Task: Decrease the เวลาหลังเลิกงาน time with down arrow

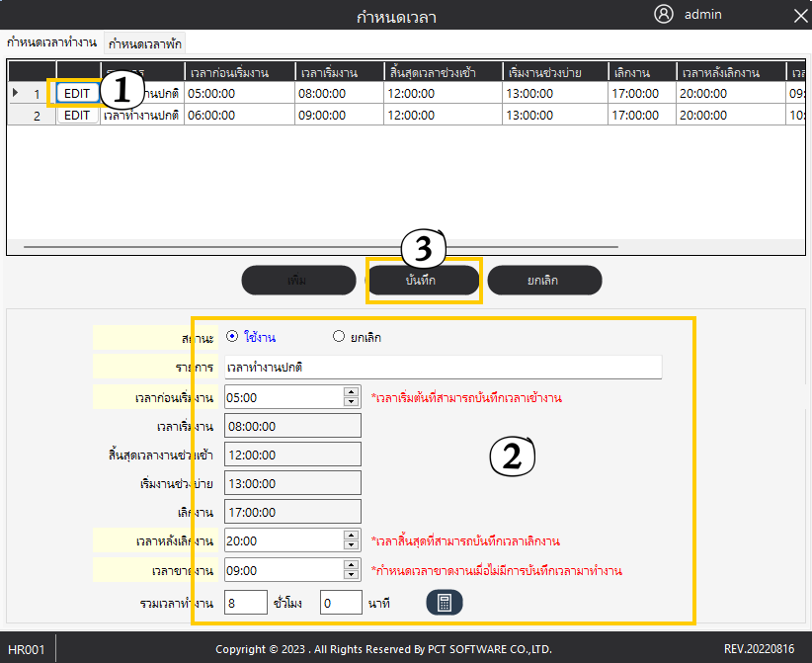Action: [x=351, y=545]
